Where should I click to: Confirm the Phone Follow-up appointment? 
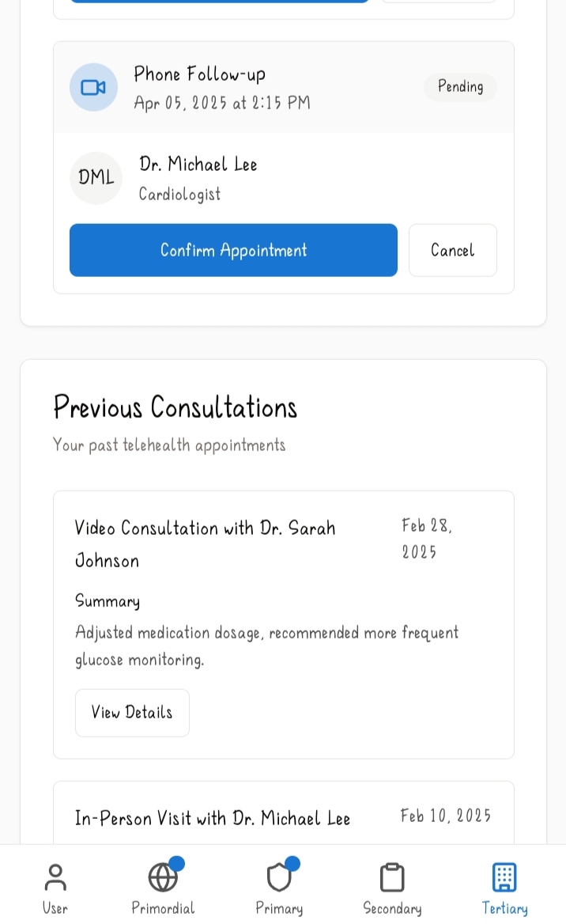(233, 250)
